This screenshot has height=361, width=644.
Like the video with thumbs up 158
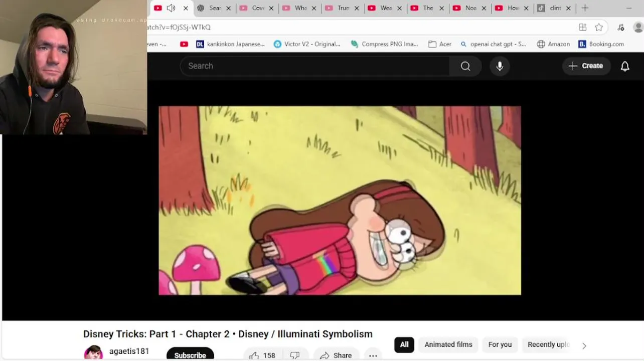[263, 355]
